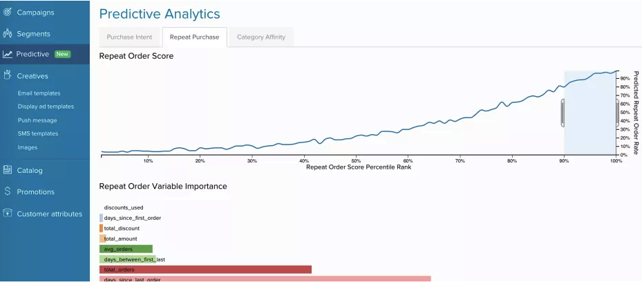644x287 pixels.
Task: Click the Predictive chart icon
Action: click(8, 54)
